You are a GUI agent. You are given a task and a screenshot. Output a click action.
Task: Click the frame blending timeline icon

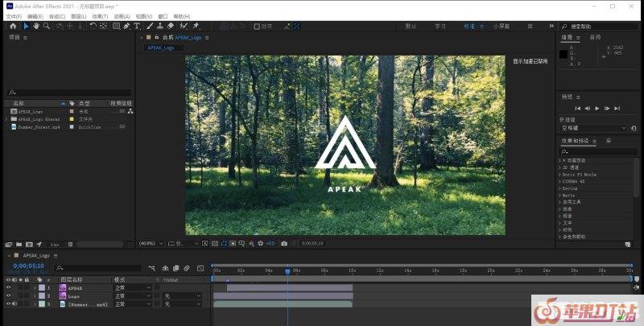click(x=175, y=269)
